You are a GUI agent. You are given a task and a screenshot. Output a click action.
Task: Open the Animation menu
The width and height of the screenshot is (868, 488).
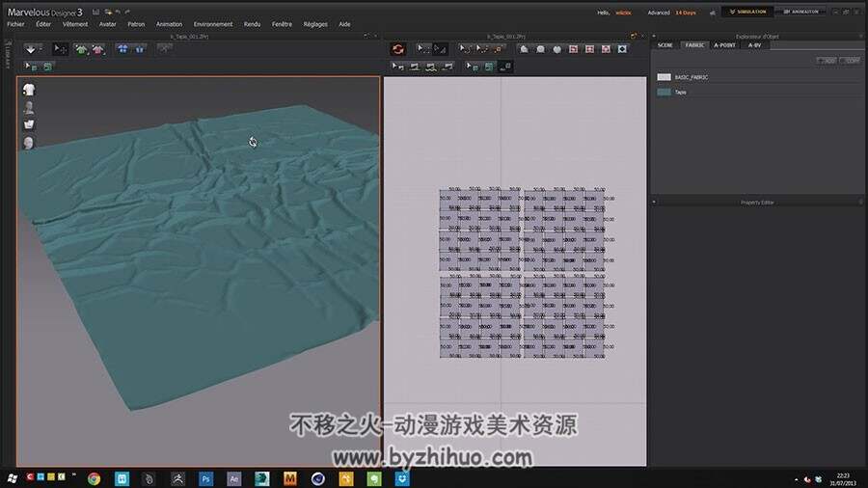click(x=169, y=24)
